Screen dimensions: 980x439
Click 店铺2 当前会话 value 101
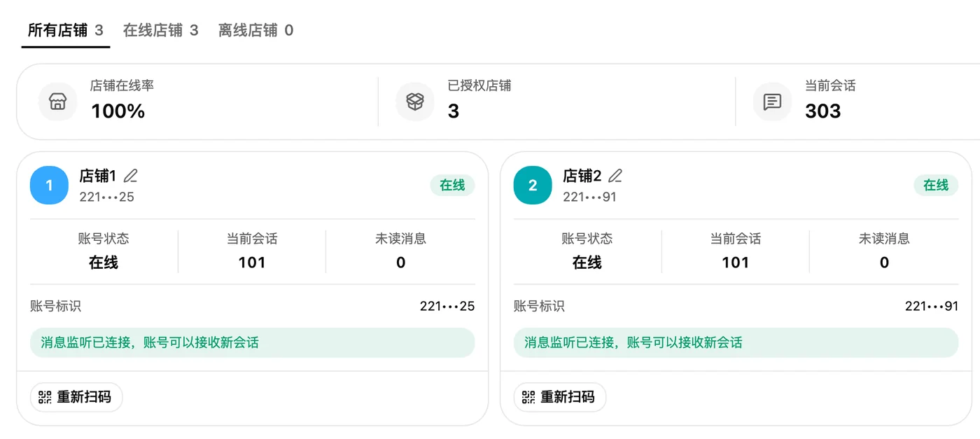coord(736,263)
